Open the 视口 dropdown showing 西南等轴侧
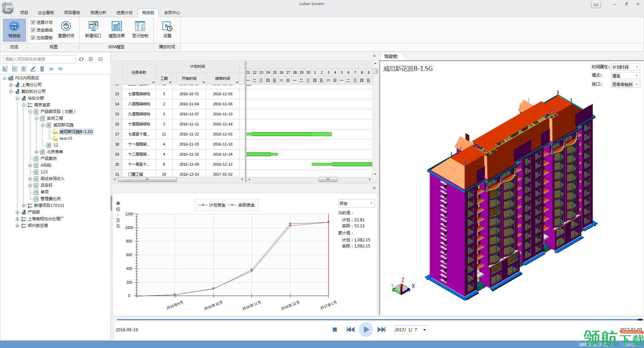The image size is (644, 348). (626, 84)
